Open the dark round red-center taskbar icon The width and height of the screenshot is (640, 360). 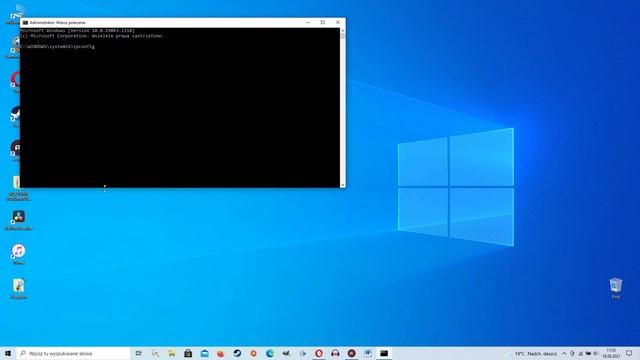351,353
